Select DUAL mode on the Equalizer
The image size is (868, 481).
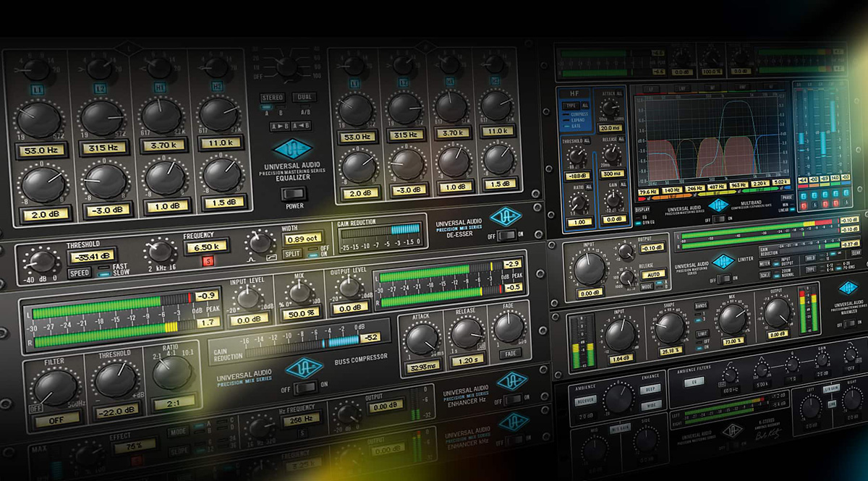click(304, 97)
